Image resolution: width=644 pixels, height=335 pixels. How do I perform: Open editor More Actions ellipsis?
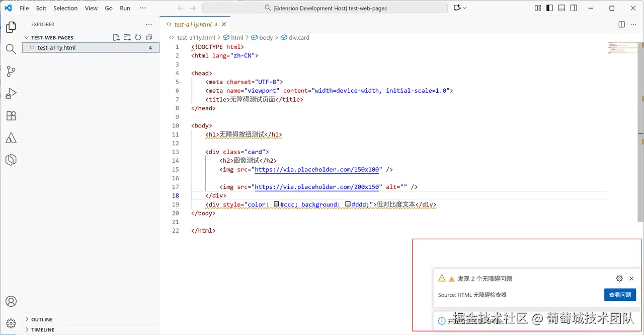pyautogui.click(x=633, y=24)
